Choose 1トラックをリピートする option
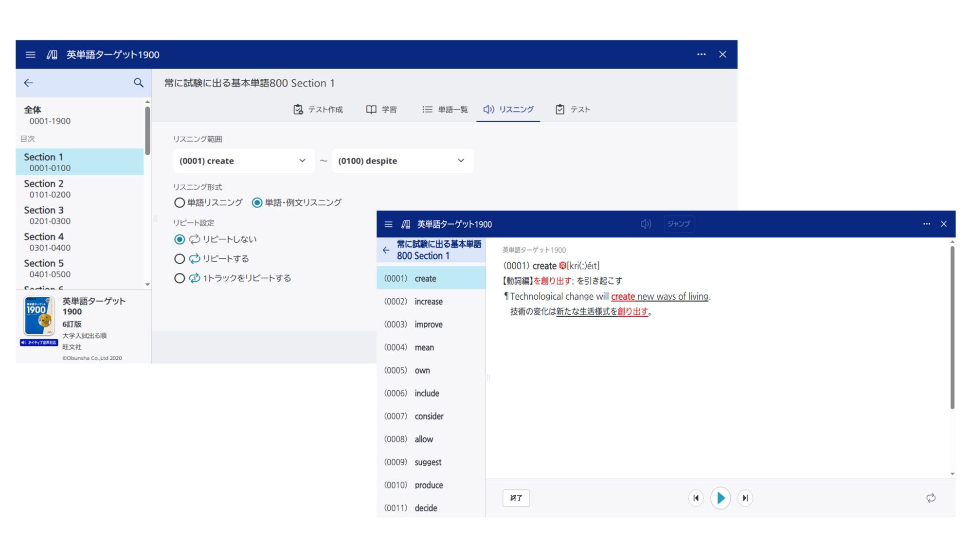The height and width of the screenshot is (560, 973). pos(180,278)
